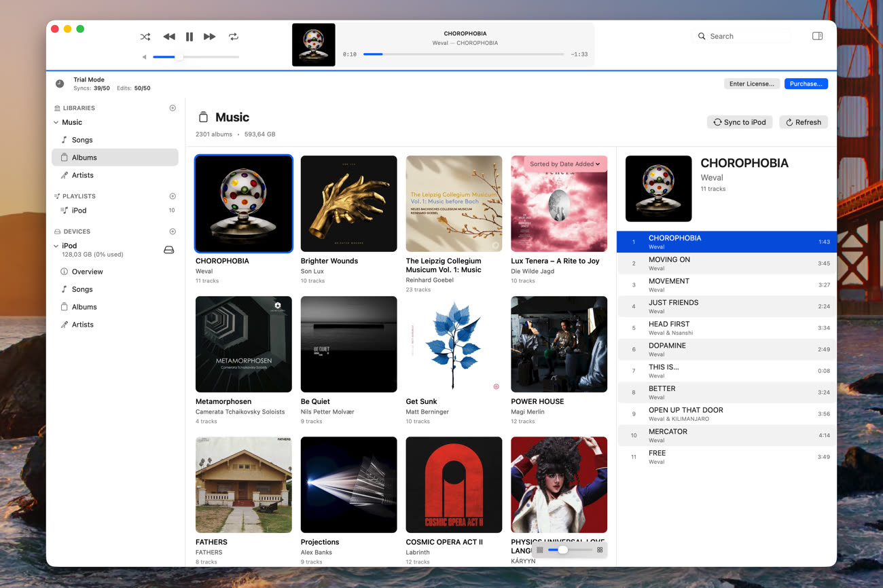Select the Lux Tenera album cover
Screen dimensions: 883x588
pyautogui.click(x=559, y=204)
